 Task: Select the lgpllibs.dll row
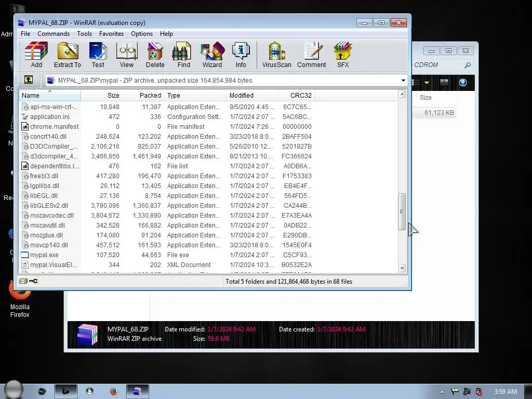167,186
